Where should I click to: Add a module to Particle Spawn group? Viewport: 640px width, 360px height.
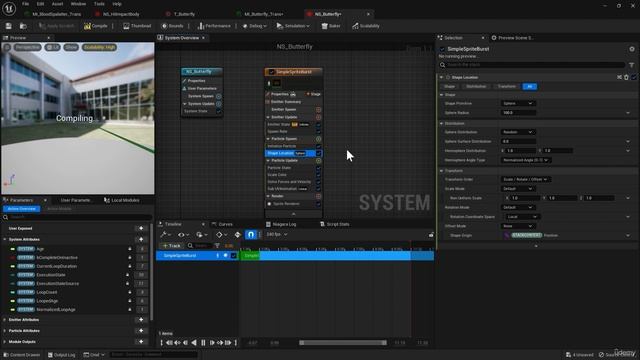318,139
